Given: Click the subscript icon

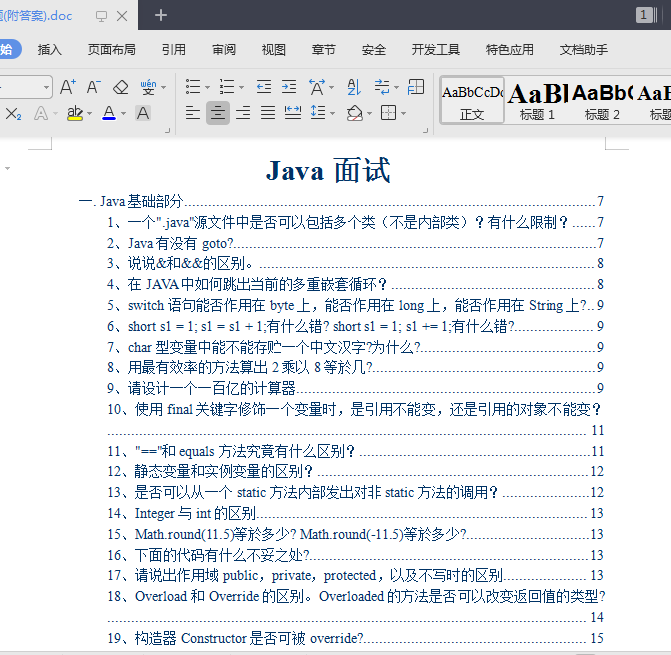Looking at the screenshot, I should click(13, 113).
